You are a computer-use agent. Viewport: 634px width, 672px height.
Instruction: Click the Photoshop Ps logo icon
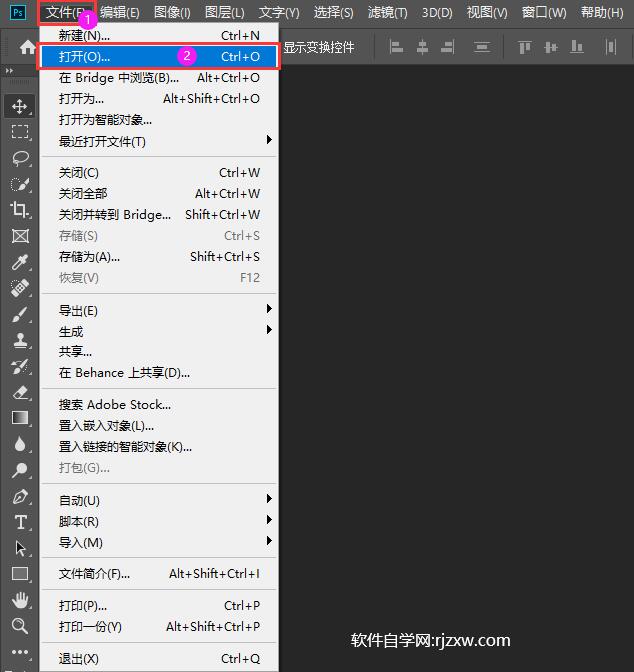[x=18, y=12]
